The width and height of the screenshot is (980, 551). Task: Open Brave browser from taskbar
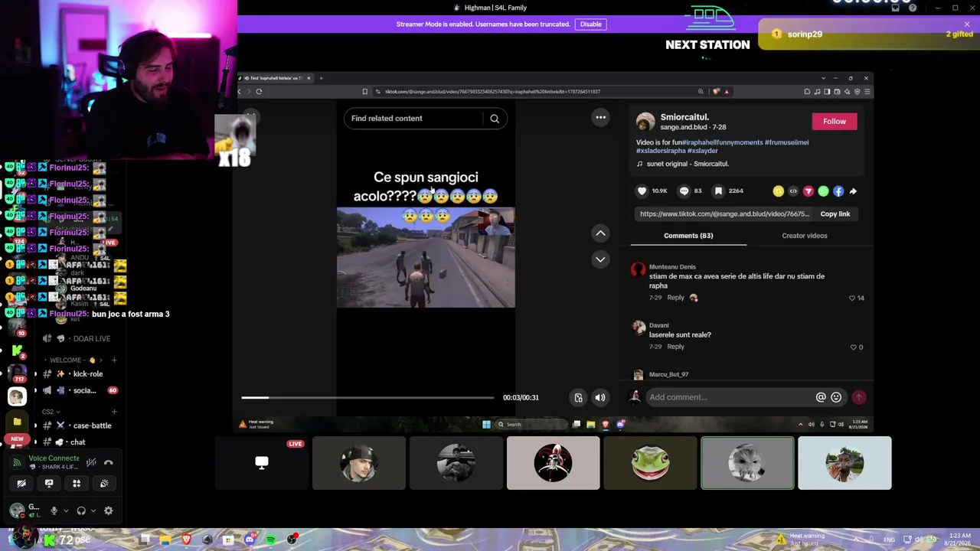pos(187,540)
